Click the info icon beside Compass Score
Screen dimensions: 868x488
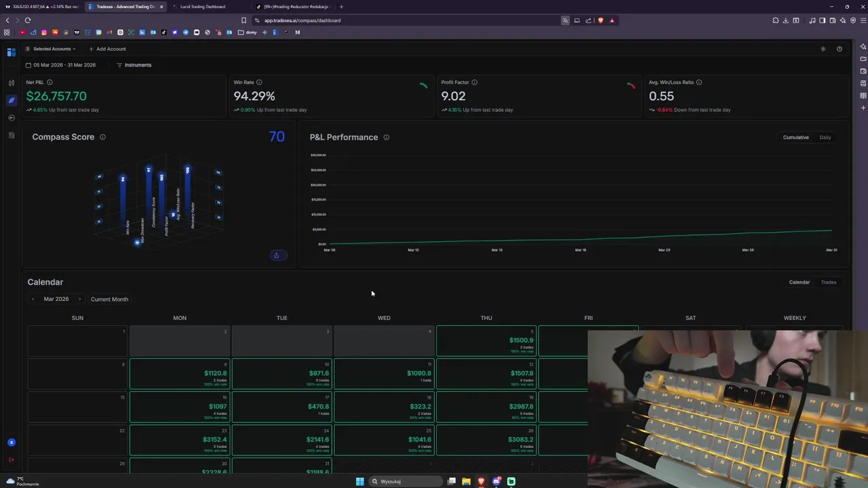(102, 137)
